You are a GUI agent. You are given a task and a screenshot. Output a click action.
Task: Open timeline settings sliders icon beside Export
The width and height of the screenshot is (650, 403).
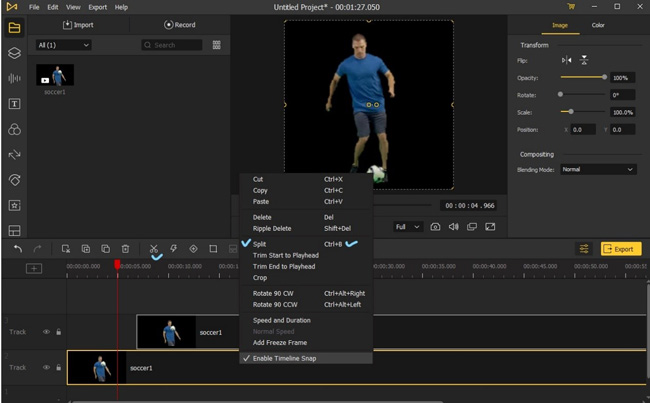(x=584, y=249)
